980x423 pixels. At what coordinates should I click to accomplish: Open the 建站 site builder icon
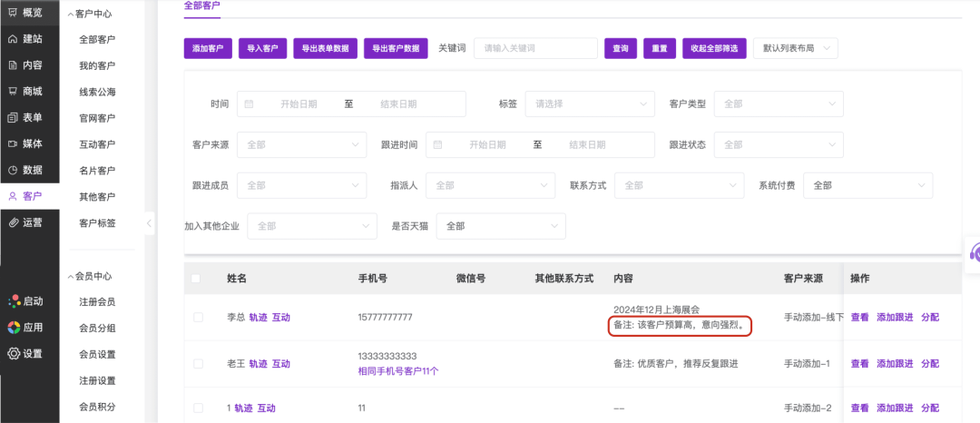pyautogui.click(x=13, y=39)
